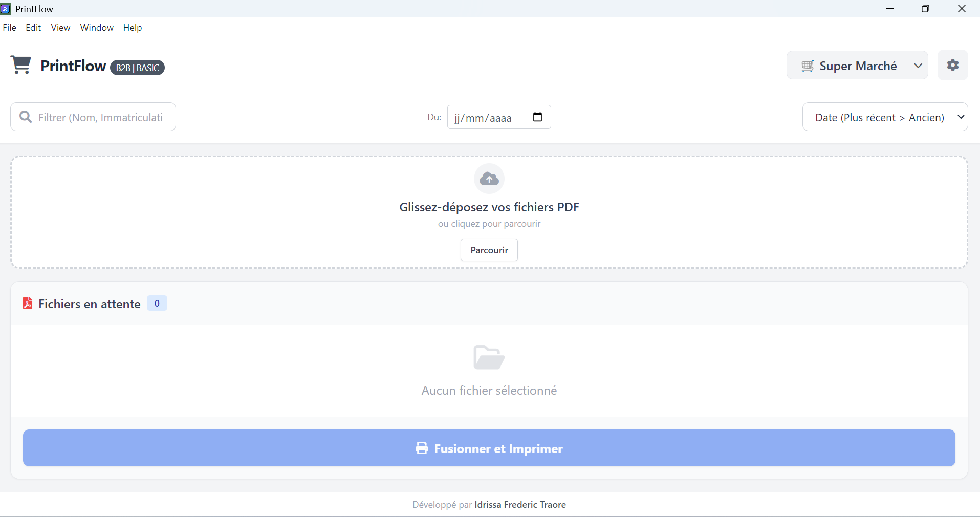Open the Window menu
The width and height of the screenshot is (980, 517).
coord(97,28)
